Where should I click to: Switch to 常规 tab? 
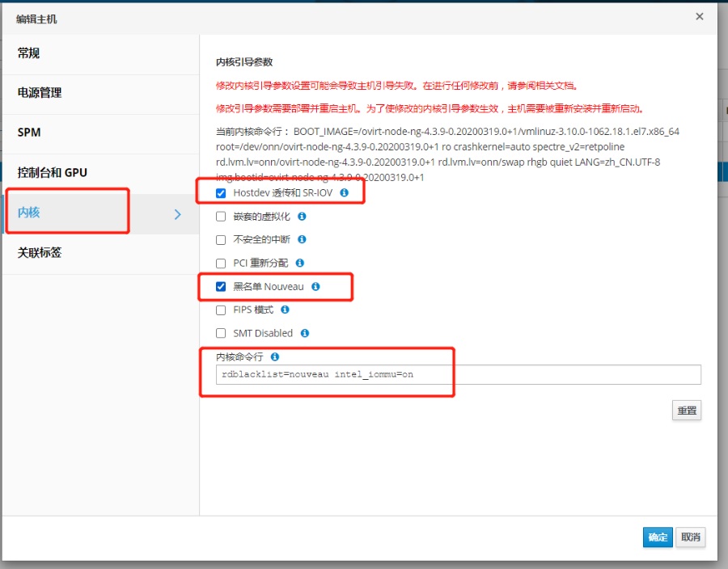click(101, 54)
